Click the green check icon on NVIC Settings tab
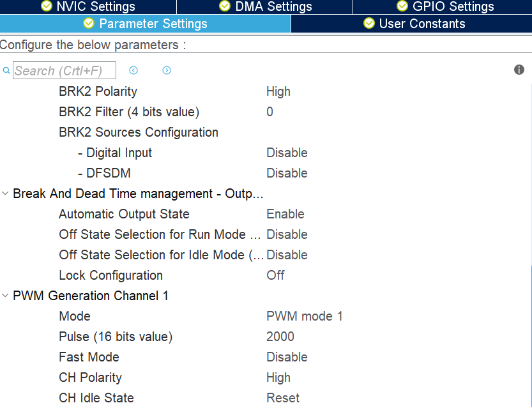This screenshot has height=410, width=532. [47, 7]
